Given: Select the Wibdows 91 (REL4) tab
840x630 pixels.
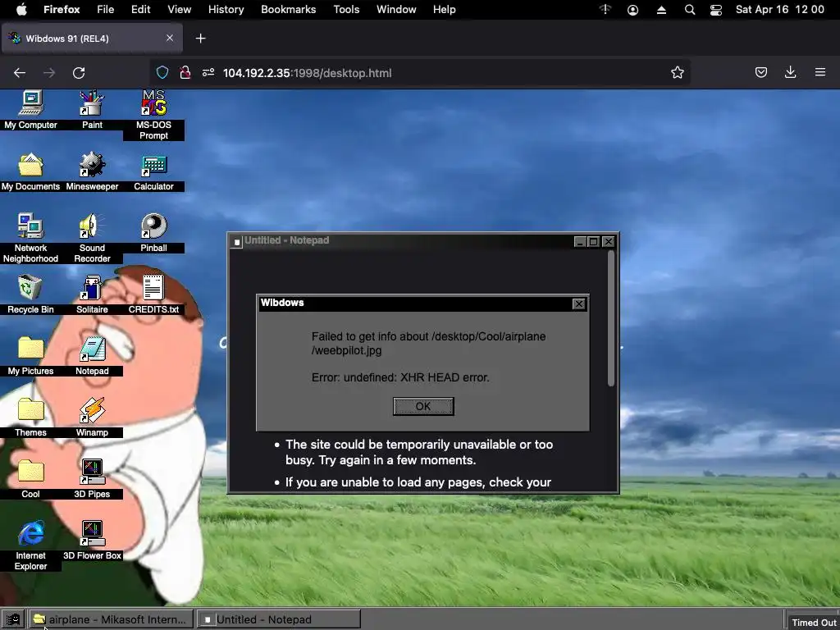Looking at the screenshot, I should (92, 38).
